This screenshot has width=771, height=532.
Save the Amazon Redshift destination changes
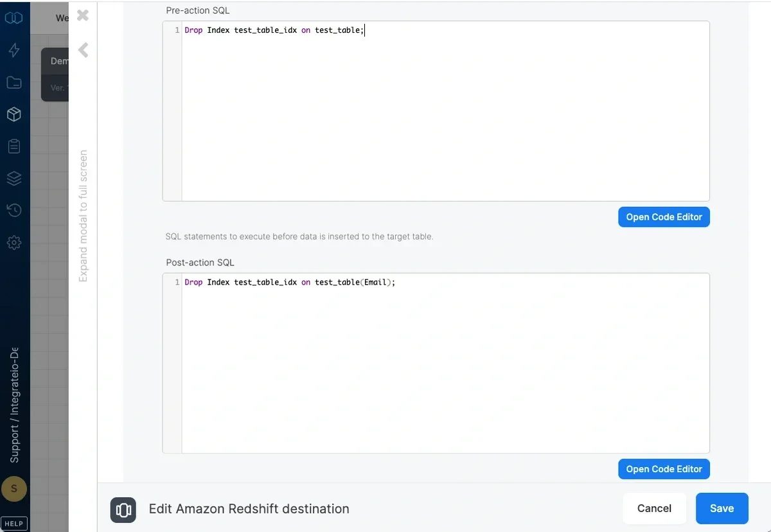click(722, 508)
